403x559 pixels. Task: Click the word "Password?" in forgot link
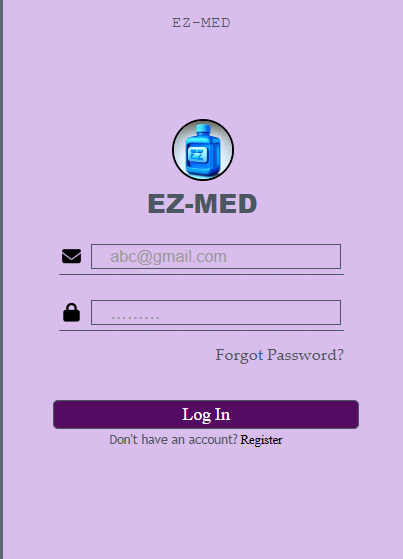click(305, 355)
